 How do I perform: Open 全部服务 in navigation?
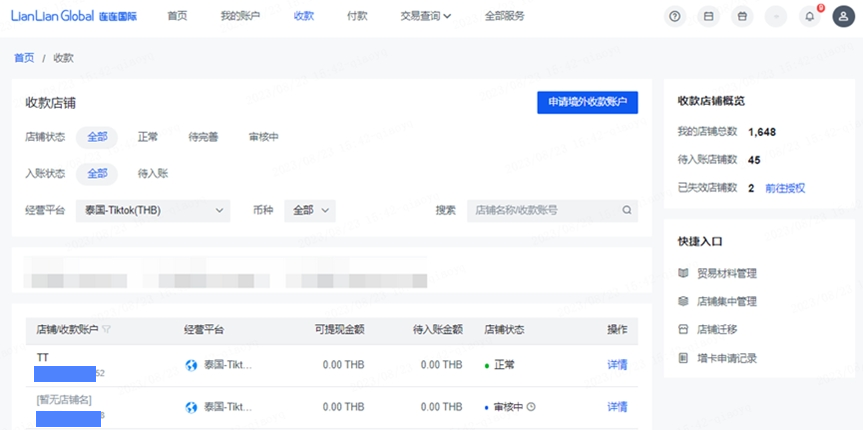(505, 16)
